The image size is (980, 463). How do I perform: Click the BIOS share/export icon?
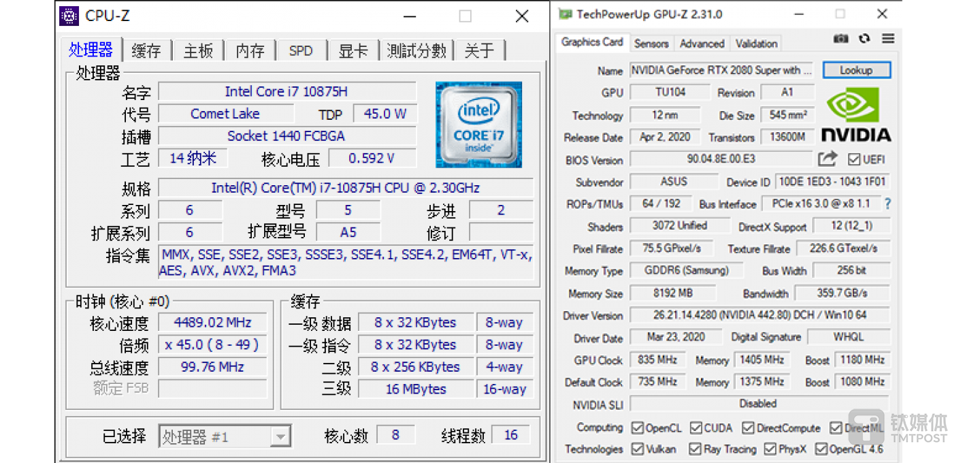tap(827, 159)
